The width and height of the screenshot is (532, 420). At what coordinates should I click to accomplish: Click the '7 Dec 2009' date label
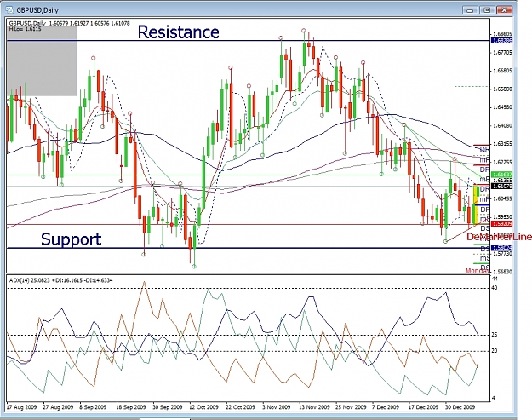386,406
